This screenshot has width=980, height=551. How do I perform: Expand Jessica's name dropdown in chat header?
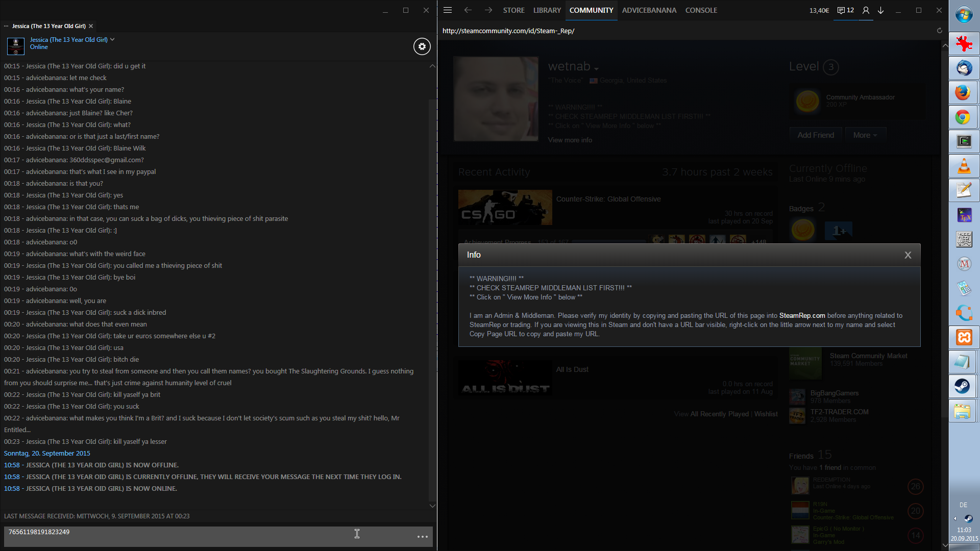[x=112, y=39]
